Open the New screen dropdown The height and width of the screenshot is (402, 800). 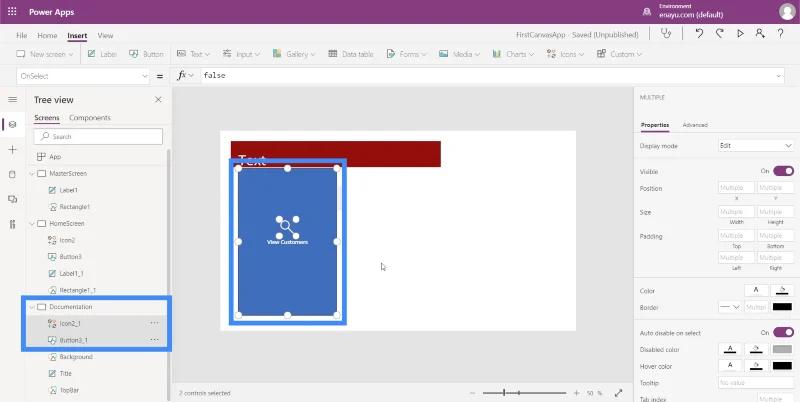coord(45,54)
